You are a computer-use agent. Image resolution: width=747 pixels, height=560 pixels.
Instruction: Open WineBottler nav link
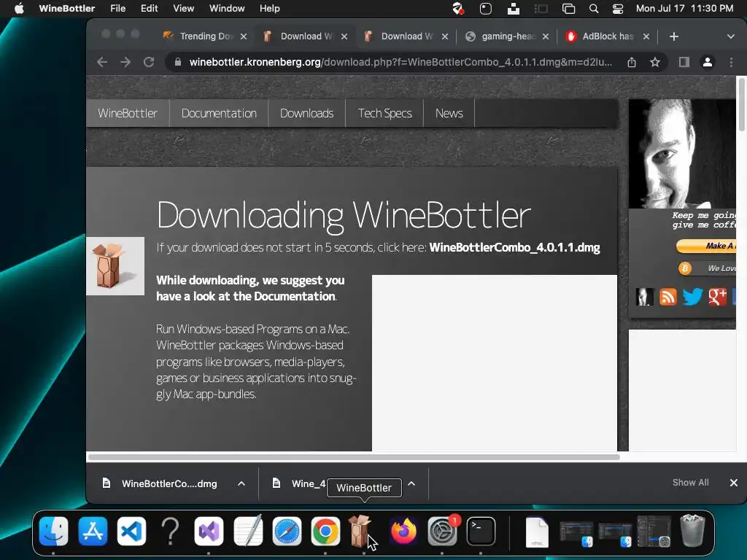click(128, 113)
